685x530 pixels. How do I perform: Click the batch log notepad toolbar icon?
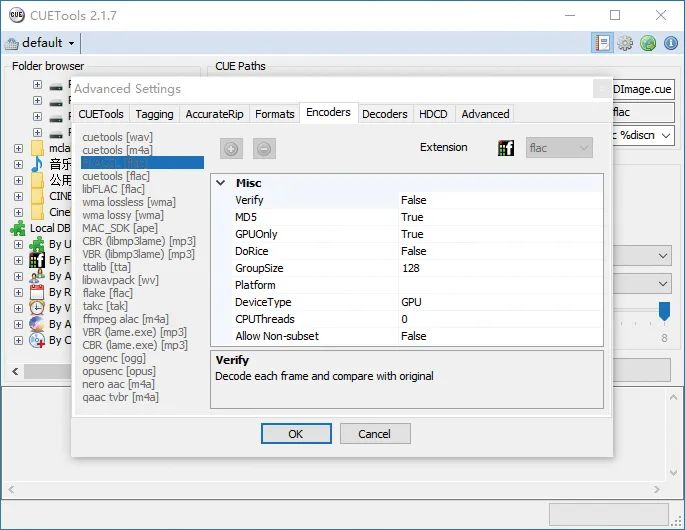point(602,43)
